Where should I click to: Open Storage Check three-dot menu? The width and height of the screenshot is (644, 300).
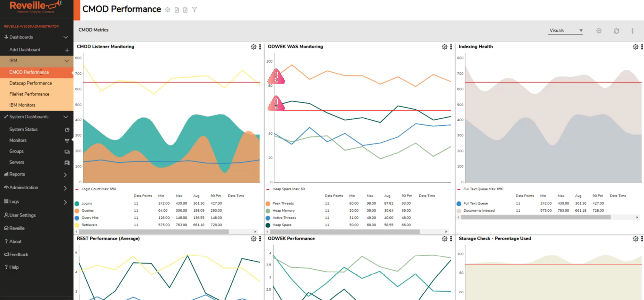(642, 239)
